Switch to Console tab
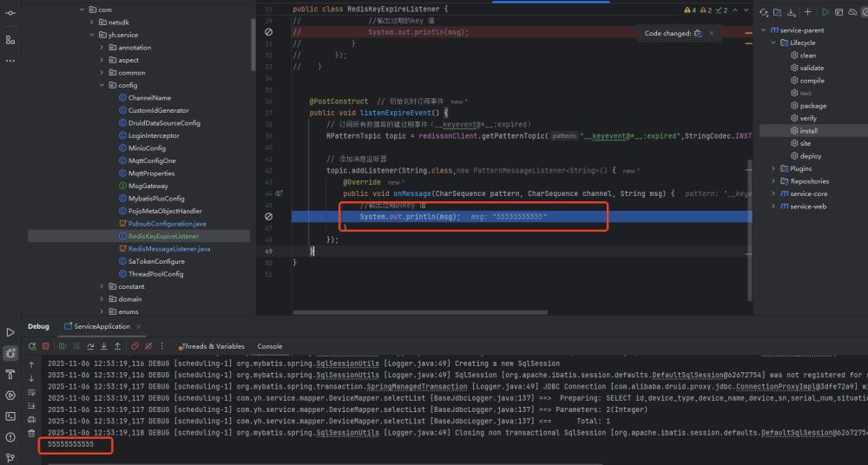 coord(270,346)
